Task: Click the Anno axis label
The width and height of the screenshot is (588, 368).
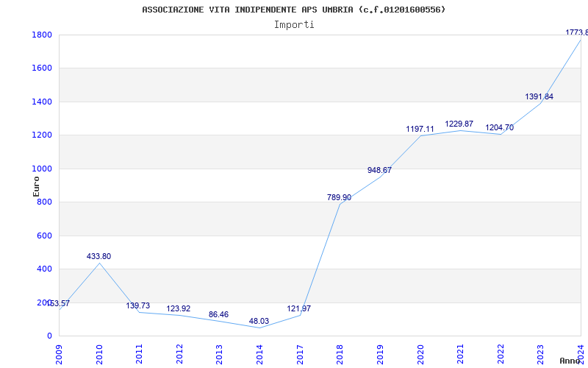Action: [x=572, y=361]
